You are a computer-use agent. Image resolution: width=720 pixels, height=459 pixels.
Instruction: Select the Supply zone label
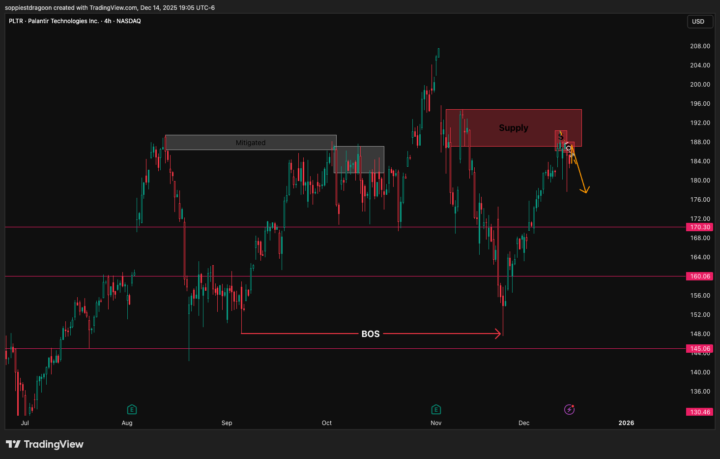pyautogui.click(x=513, y=128)
